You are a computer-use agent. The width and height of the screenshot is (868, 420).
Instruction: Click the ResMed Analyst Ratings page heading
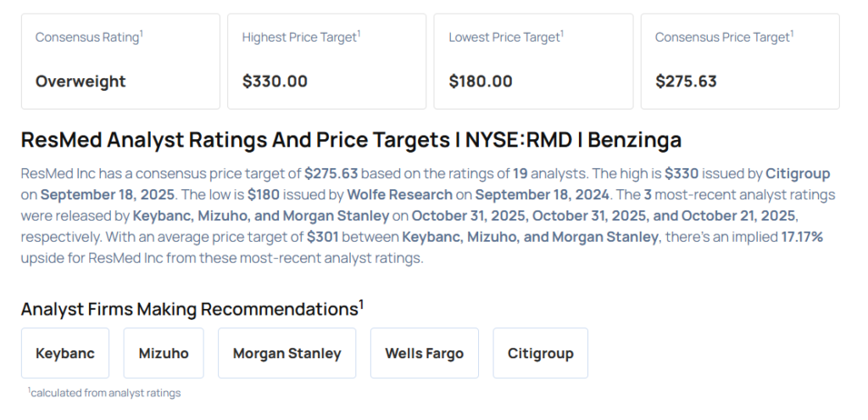pyautogui.click(x=350, y=140)
